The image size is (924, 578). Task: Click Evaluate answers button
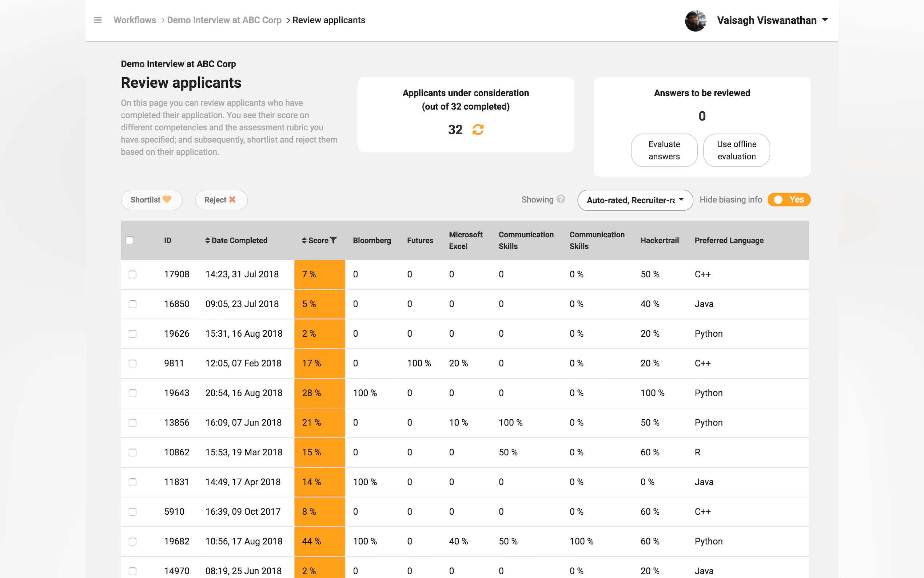tap(664, 150)
